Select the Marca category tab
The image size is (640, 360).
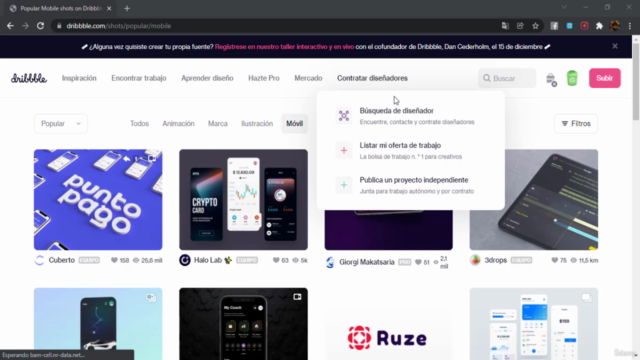coord(218,124)
